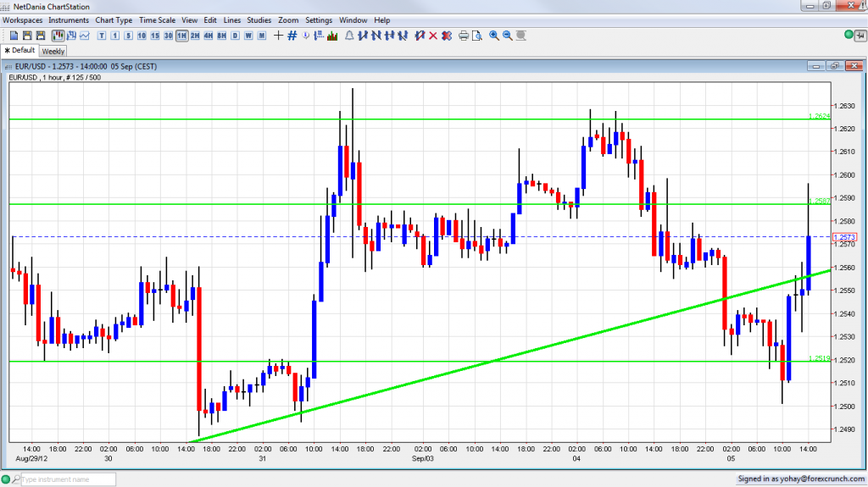
Task: Open the Workspaces menu
Action: tap(22, 20)
